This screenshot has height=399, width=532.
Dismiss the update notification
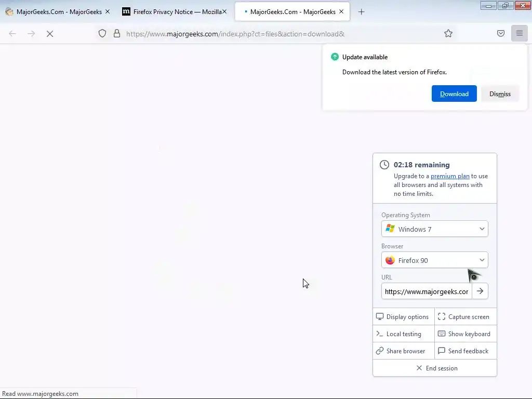click(x=500, y=94)
